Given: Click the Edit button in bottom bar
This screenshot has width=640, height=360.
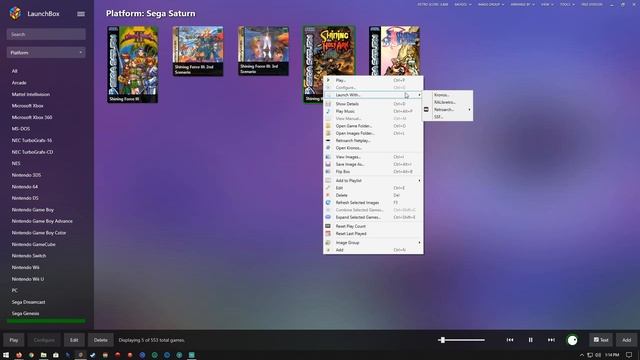Looking at the screenshot, I should tap(74, 340).
